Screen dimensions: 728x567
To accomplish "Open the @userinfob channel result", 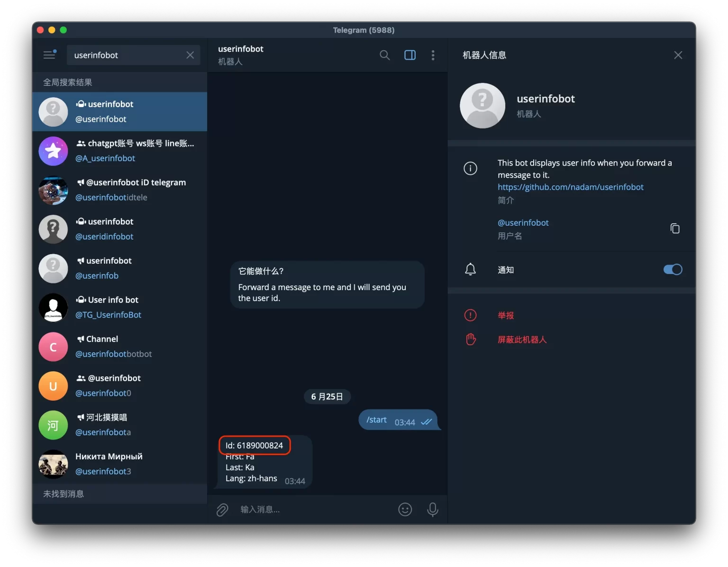I will tap(119, 268).
